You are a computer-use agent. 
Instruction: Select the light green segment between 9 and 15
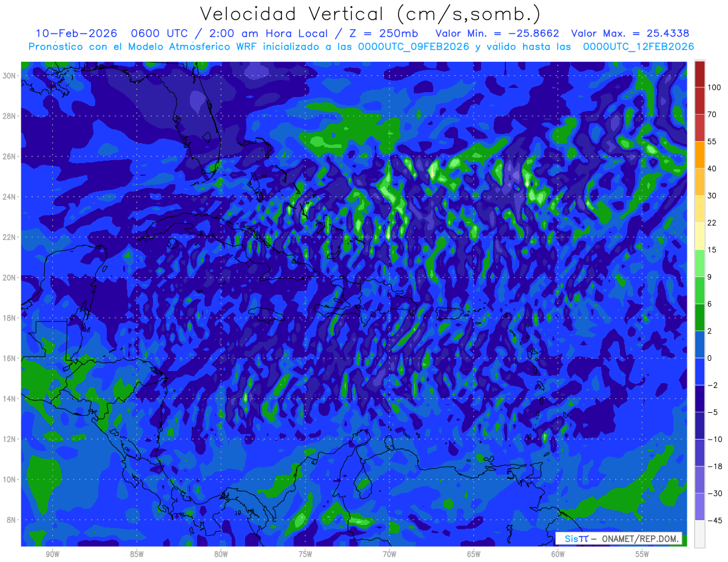tap(699, 263)
